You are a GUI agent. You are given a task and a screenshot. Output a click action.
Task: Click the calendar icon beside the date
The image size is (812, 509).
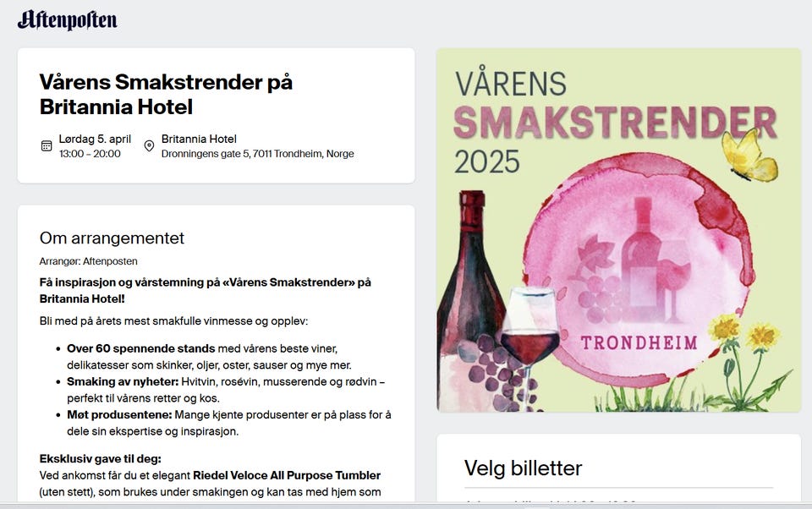(47, 145)
